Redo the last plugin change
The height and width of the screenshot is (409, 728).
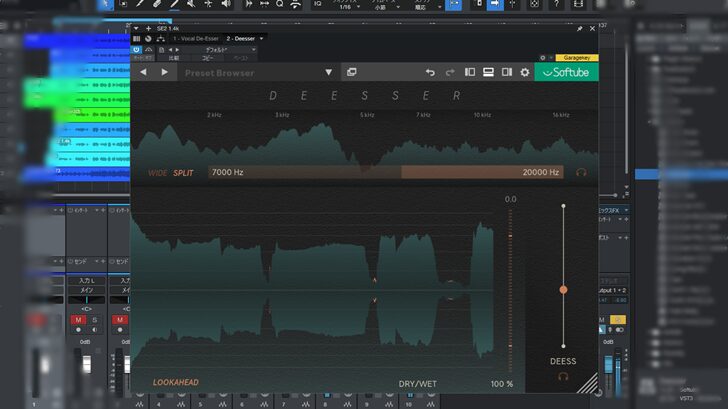pyautogui.click(x=450, y=72)
